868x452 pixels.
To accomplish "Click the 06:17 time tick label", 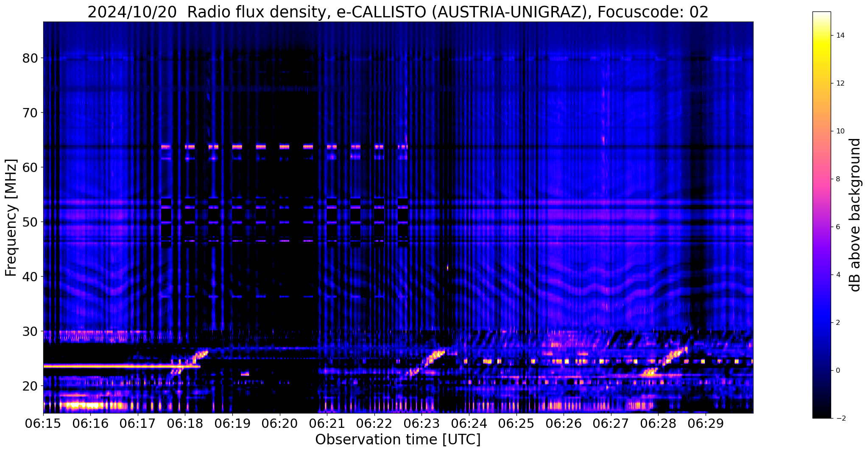I will 138,423.
